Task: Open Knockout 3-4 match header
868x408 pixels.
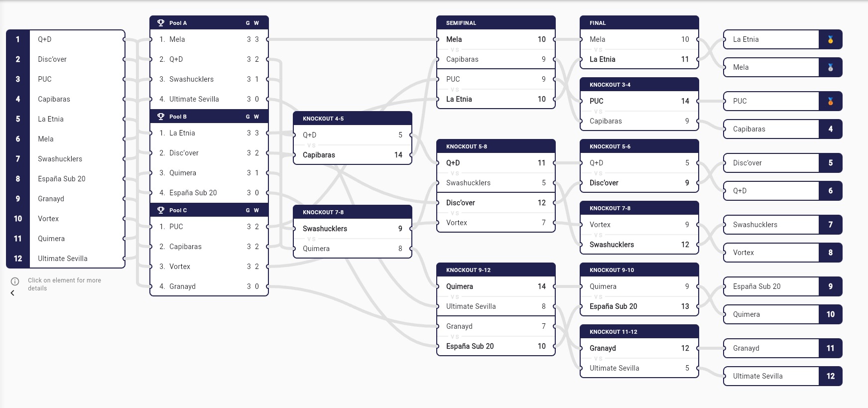Action: [639, 85]
